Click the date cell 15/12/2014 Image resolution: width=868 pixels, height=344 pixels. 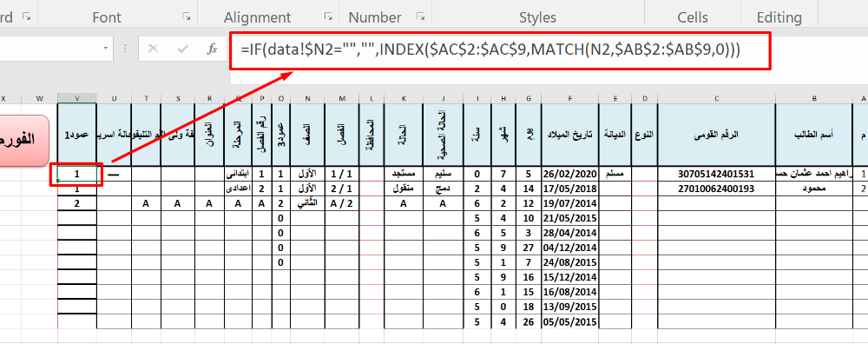569,277
